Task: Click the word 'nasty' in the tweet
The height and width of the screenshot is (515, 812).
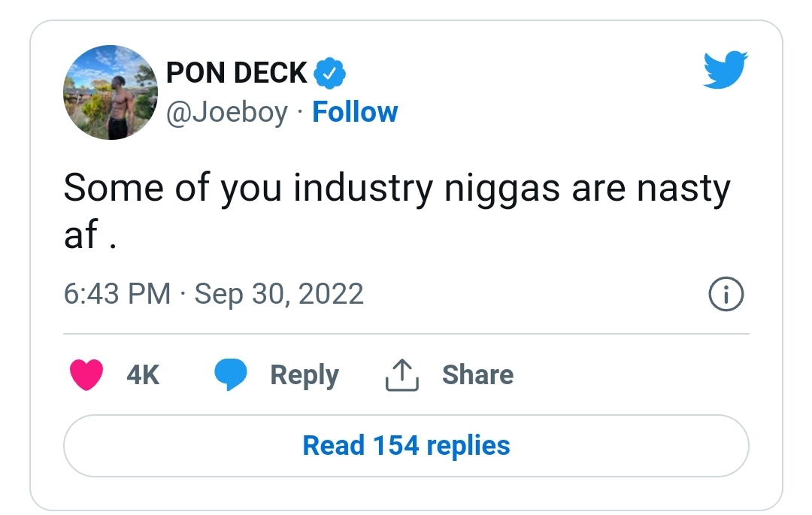Action: click(683, 189)
